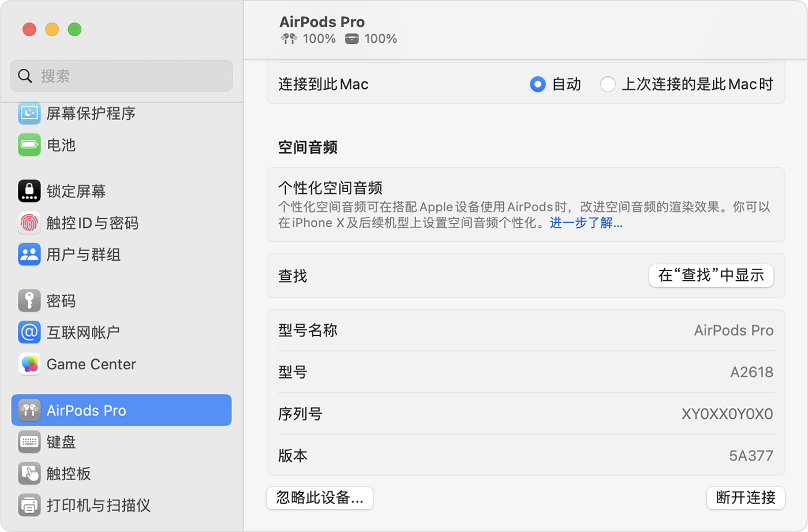
Task: Open 打印机与扫描仪 settings in sidebar
Action: 121,505
